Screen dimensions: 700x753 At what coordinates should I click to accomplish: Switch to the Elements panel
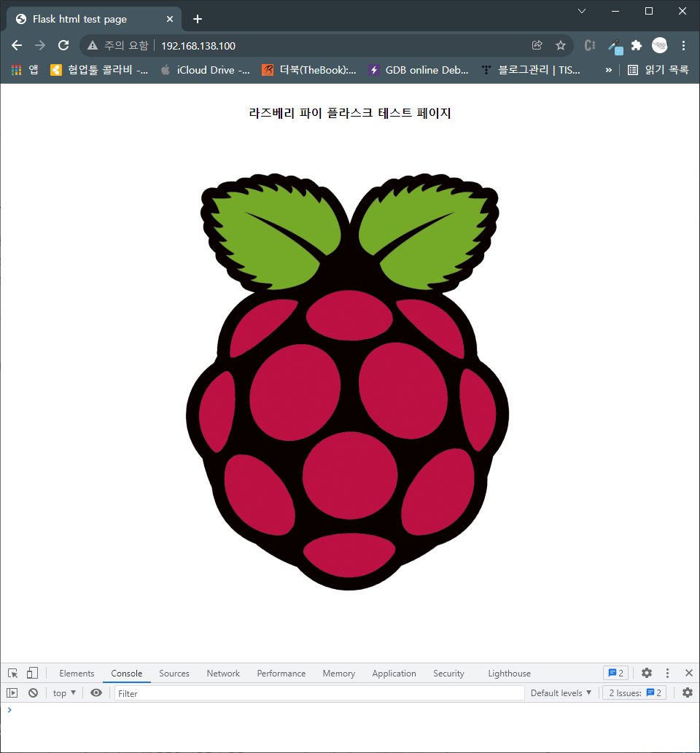tap(77, 674)
